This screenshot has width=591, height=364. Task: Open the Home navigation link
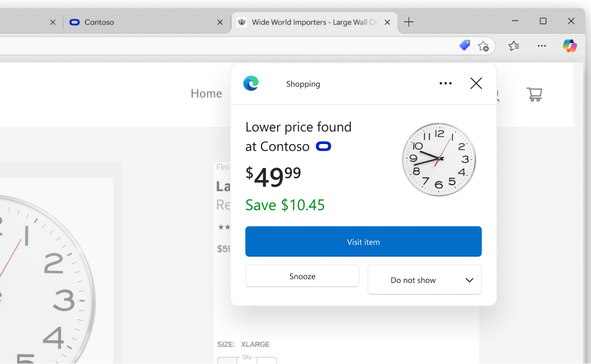click(x=207, y=93)
